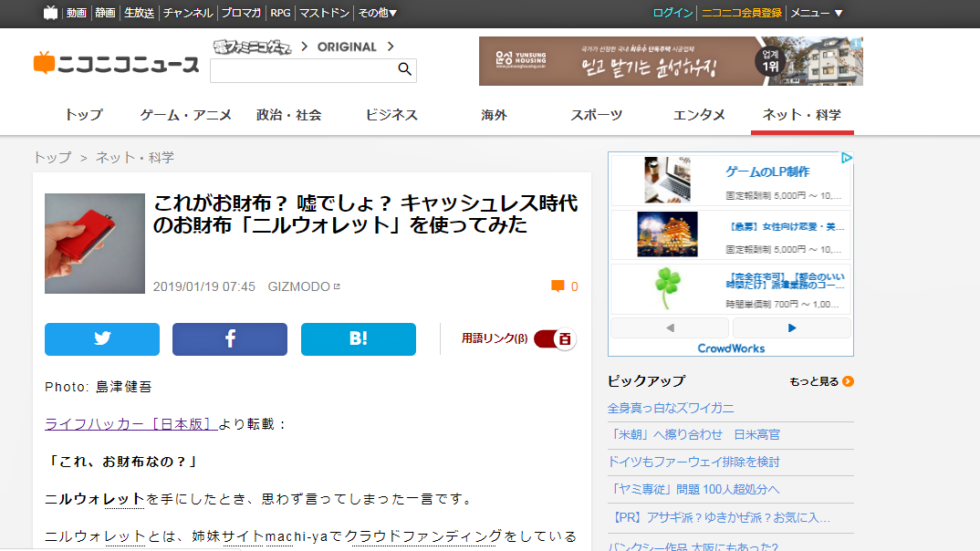Screen dimensions: 980x551
Task: Share article on Facebook
Action: click(230, 338)
